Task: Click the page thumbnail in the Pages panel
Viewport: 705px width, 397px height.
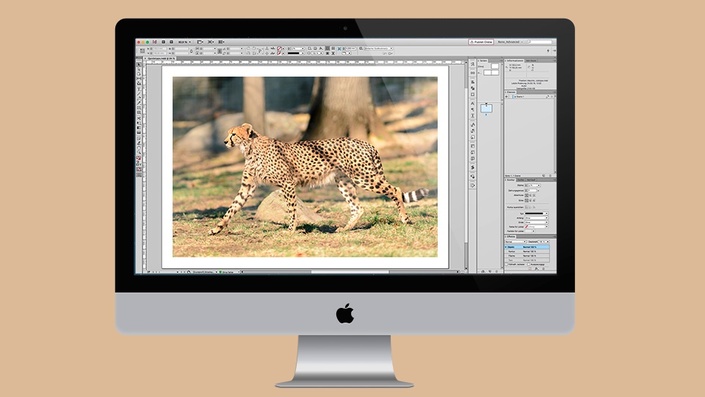Action: pos(486,108)
